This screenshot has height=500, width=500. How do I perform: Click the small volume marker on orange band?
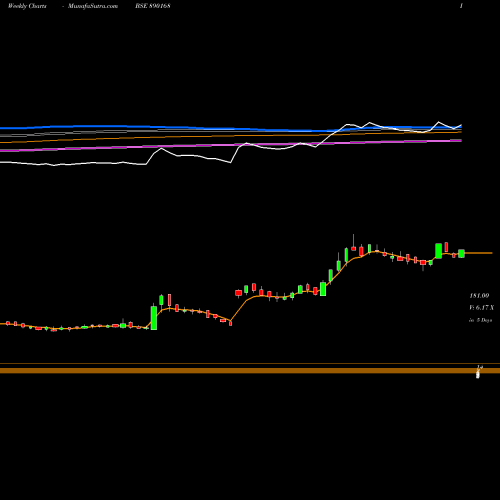[478, 374]
